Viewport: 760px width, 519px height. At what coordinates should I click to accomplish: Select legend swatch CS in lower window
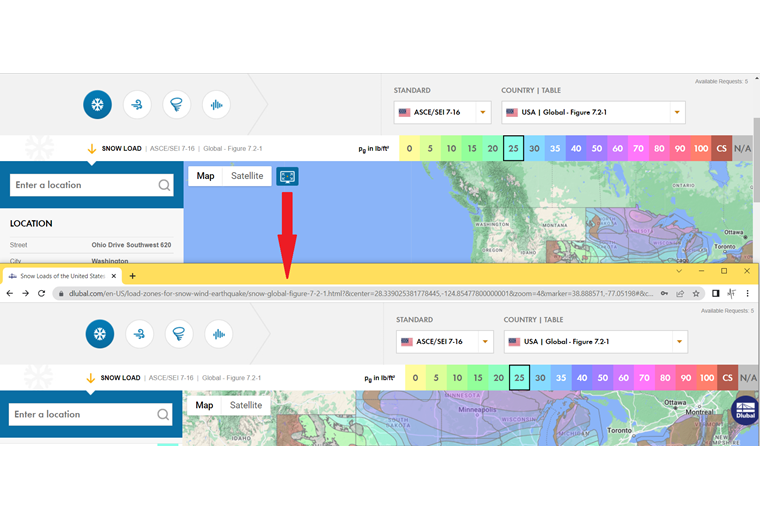click(x=728, y=378)
